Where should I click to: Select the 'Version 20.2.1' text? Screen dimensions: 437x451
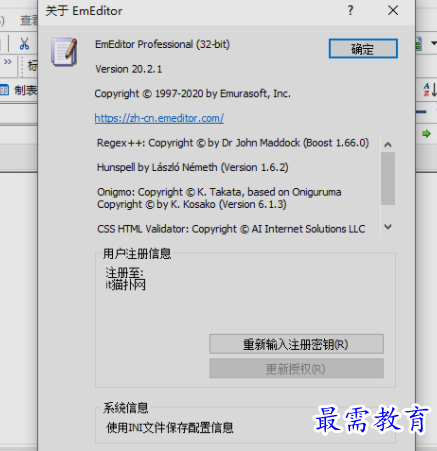(x=129, y=69)
